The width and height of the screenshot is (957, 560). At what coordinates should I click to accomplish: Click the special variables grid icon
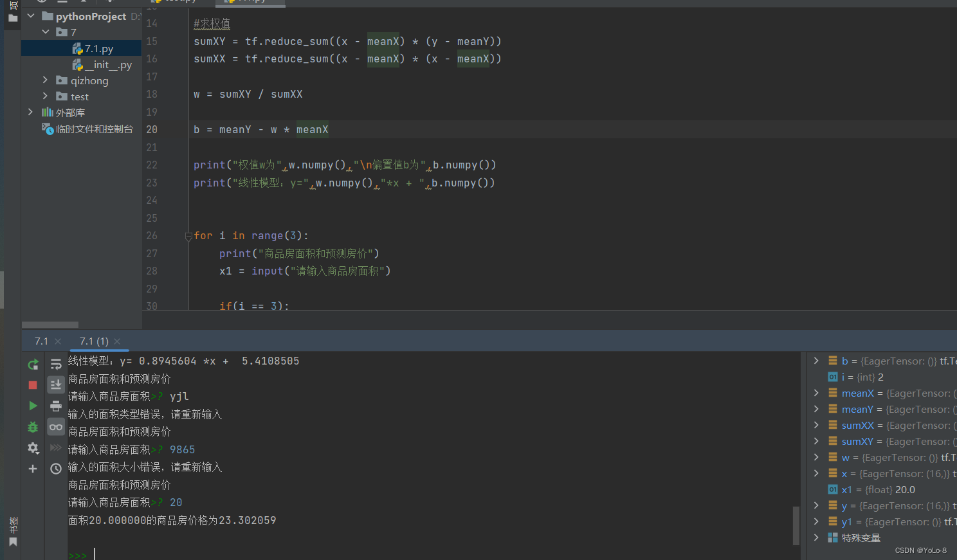point(833,537)
